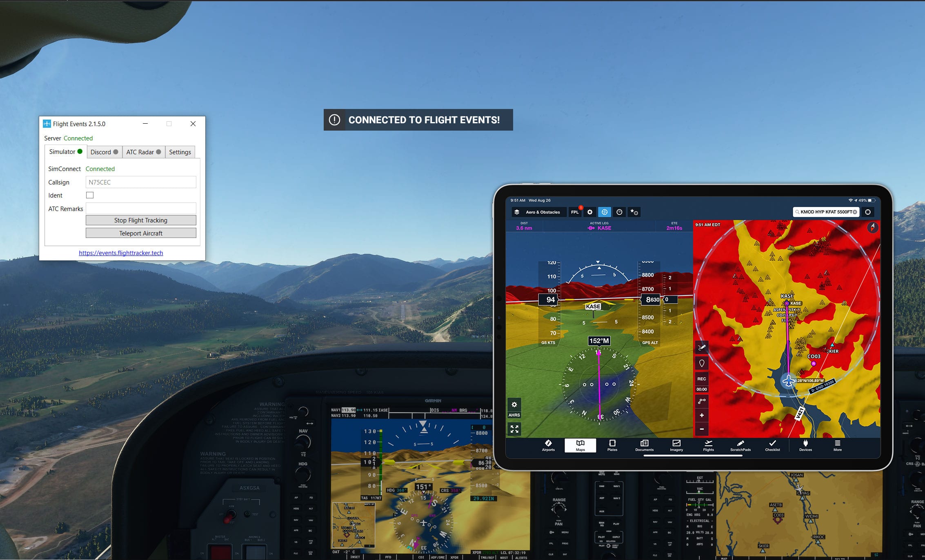This screenshot has height=560, width=925.
Task: Select the Documents tab in ForeFlight
Action: [645, 445]
